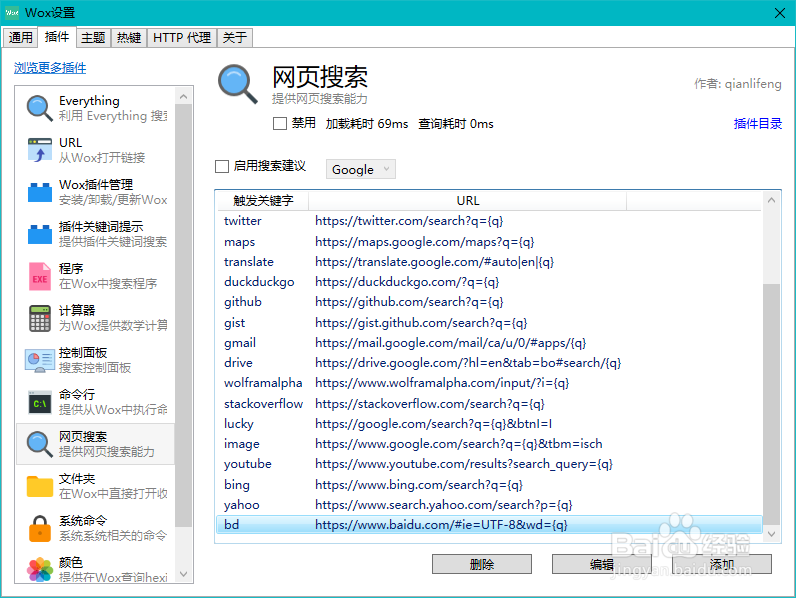
Task: Select the youtube keyword row
Action: tap(489, 464)
